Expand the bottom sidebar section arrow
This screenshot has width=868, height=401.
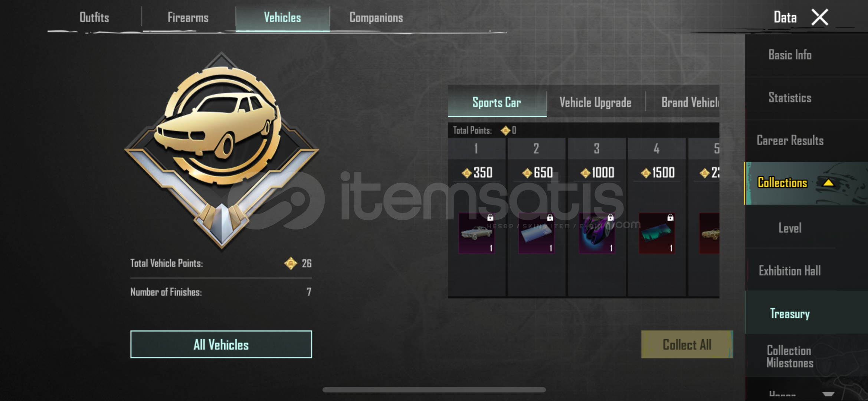(x=828, y=394)
